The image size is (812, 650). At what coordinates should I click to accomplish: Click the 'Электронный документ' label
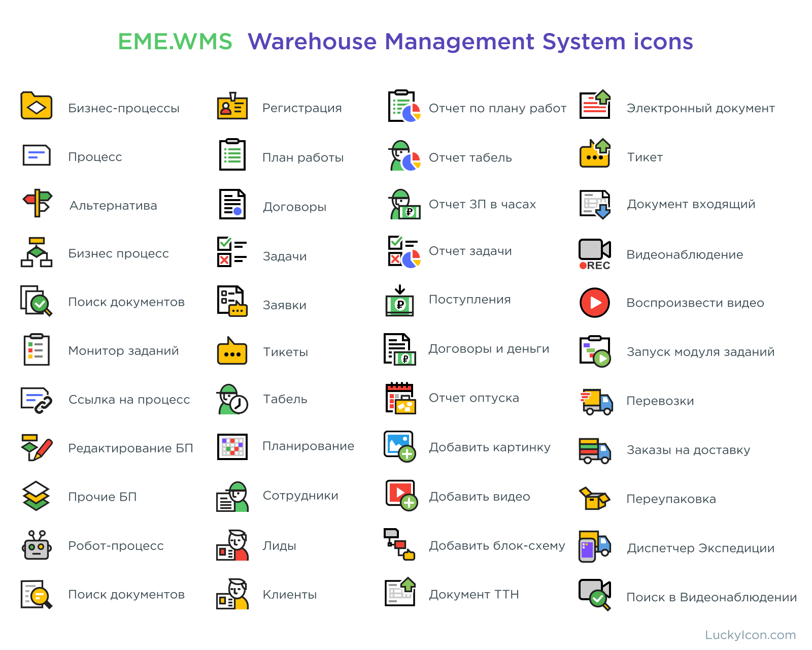(700, 108)
